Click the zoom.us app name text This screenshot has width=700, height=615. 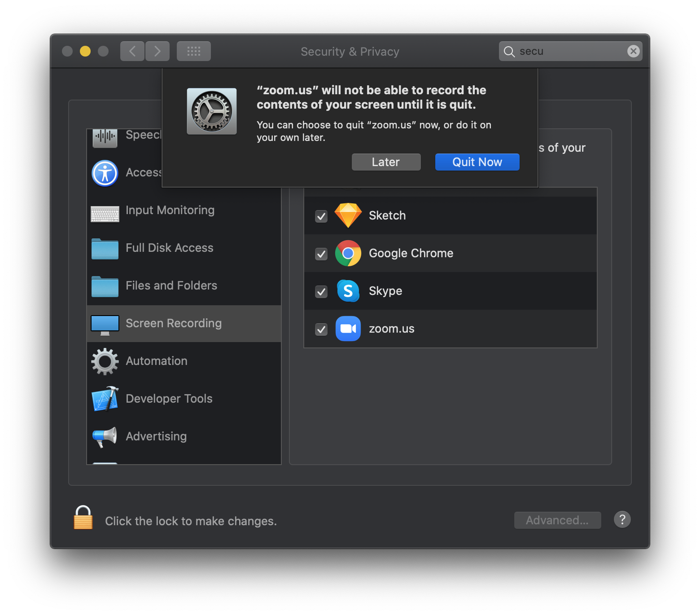392,329
